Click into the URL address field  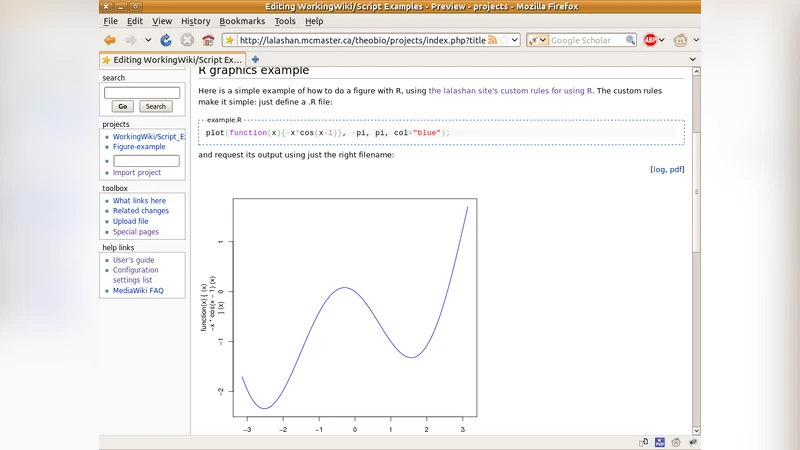point(362,40)
